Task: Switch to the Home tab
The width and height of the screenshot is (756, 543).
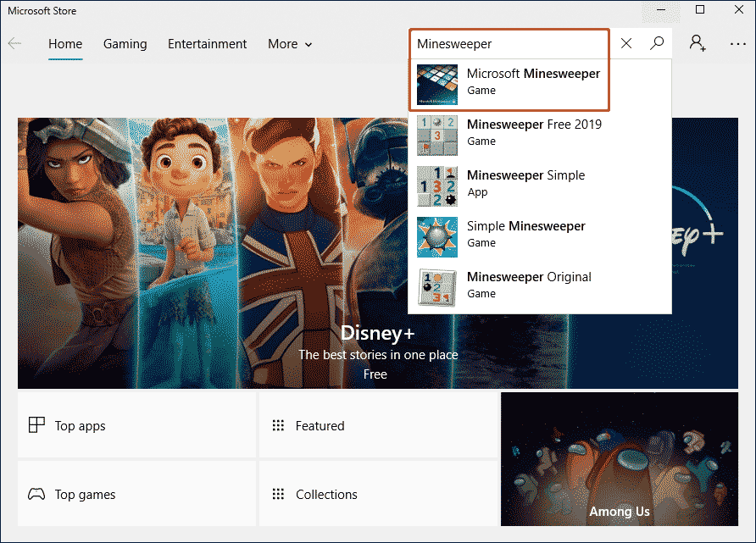Action: click(x=65, y=44)
